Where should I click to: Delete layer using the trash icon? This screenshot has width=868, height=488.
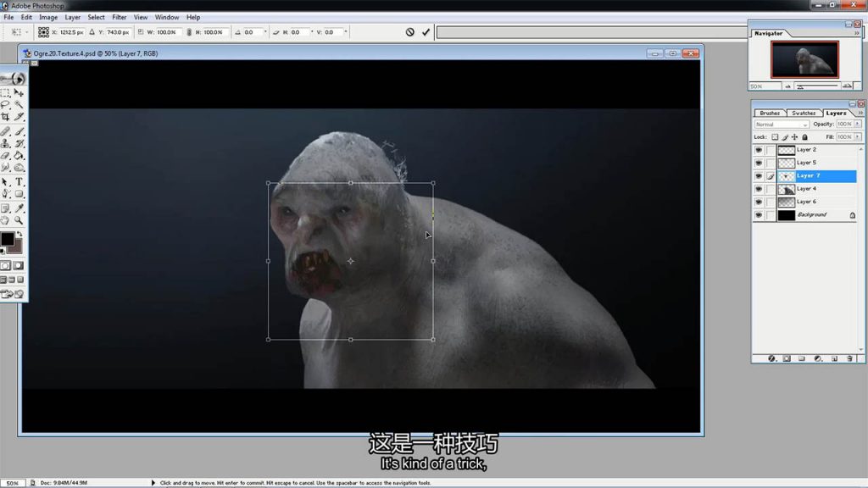[x=849, y=358]
